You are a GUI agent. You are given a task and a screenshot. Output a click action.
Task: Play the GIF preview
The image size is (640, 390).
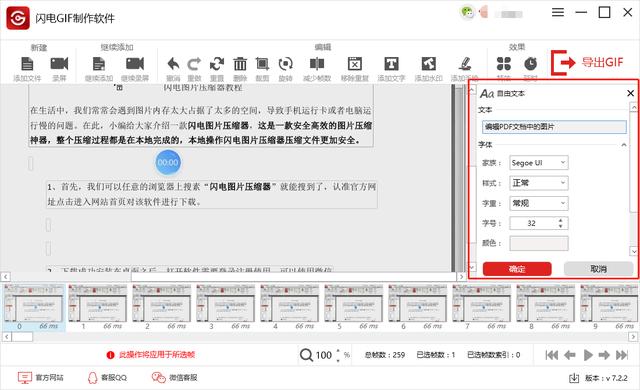588,355
